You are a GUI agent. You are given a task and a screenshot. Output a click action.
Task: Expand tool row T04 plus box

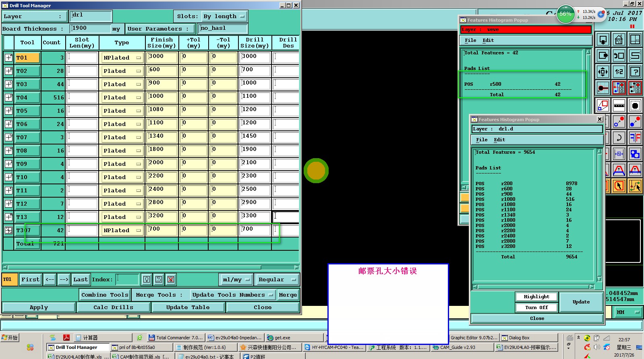(x=8, y=97)
